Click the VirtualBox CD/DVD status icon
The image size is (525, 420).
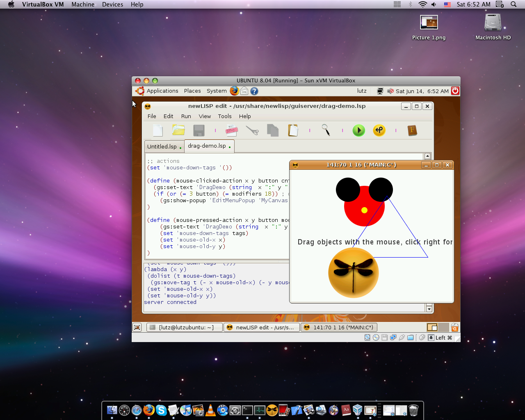pyautogui.click(x=376, y=338)
